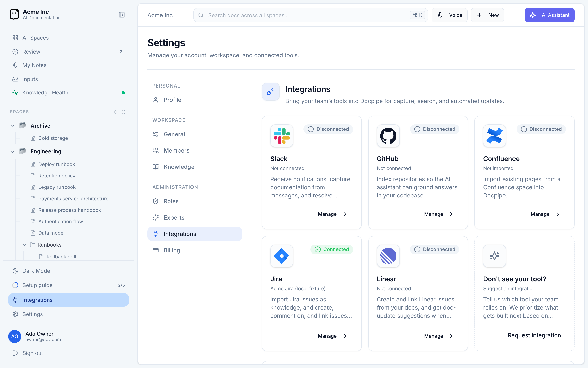The image size is (588, 368).
Task: Manage the Linear integration
Action: (439, 336)
